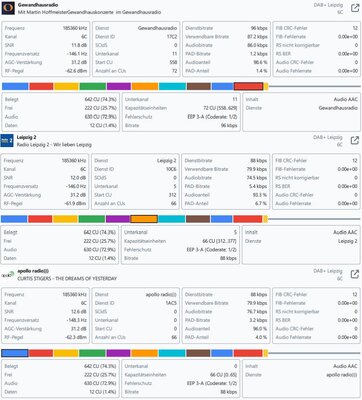This screenshot has width=362, height=400.
Task: Click RF-Pegel value -61.9 dBm
Action: click(76, 203)
